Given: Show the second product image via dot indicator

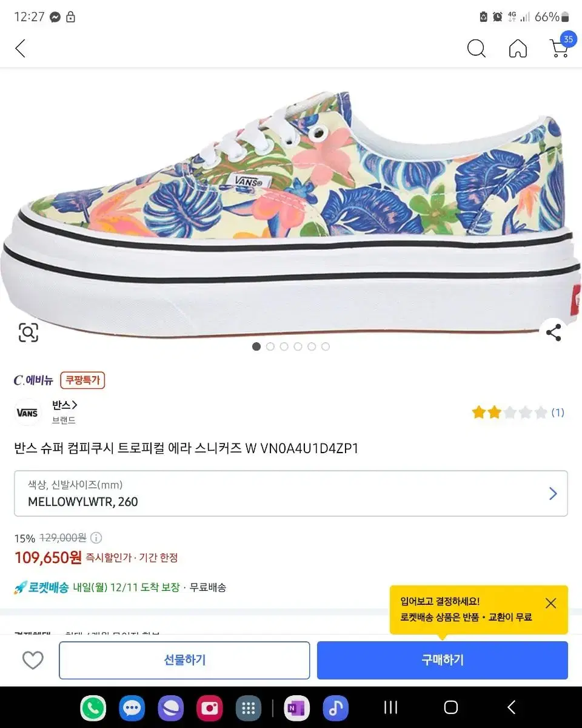Looking at the screenshot, I should tap(270, 346).
